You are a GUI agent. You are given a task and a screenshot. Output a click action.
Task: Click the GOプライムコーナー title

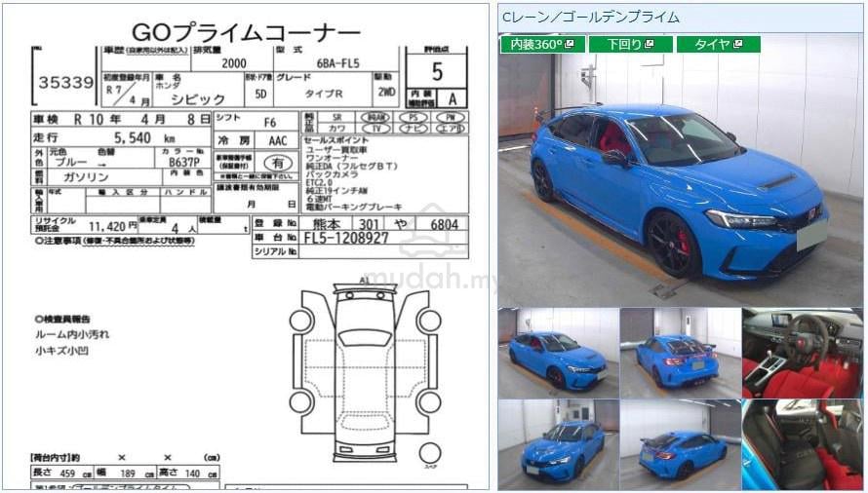pos(246,33)
